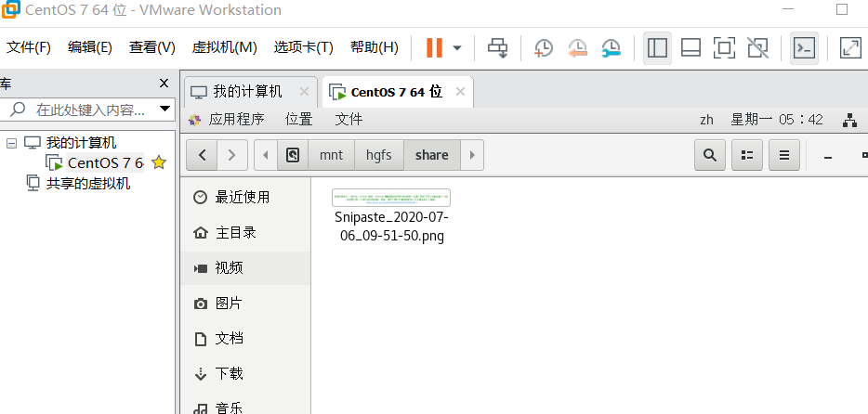Click the stretch guest display icon

[850, 47]
